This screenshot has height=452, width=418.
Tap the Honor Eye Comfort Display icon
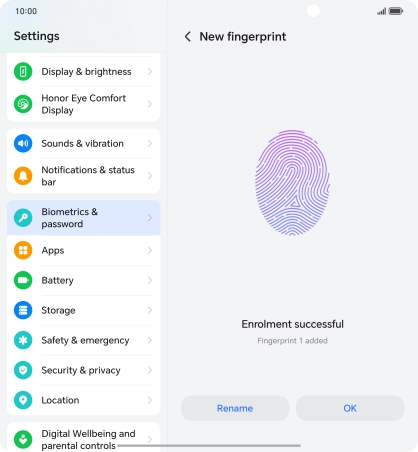click(23, 104)
